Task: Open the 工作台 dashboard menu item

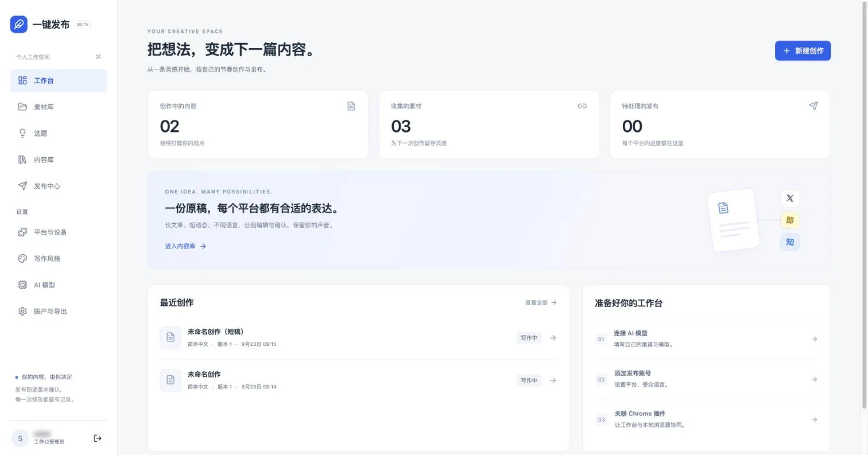Action: click(x=59, y=80)
